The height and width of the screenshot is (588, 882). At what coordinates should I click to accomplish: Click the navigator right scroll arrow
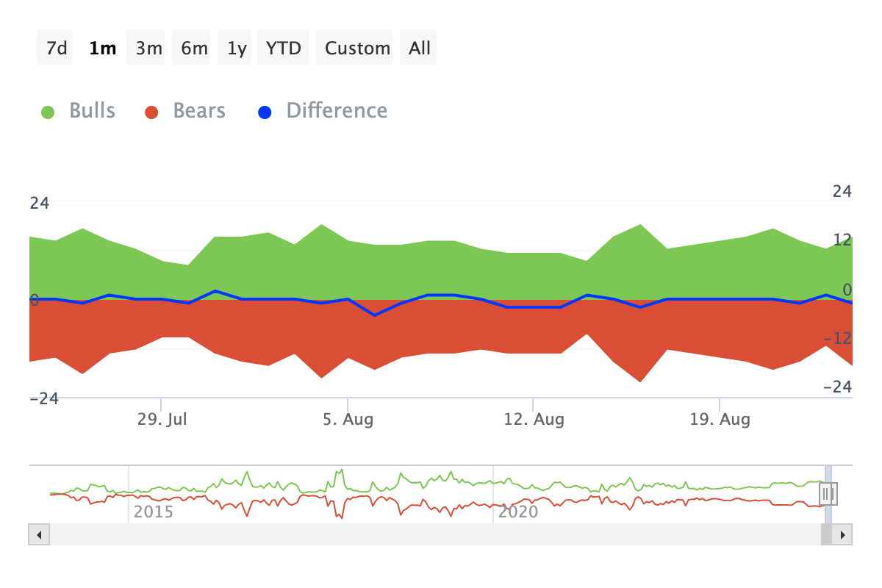tap(843, 534)
